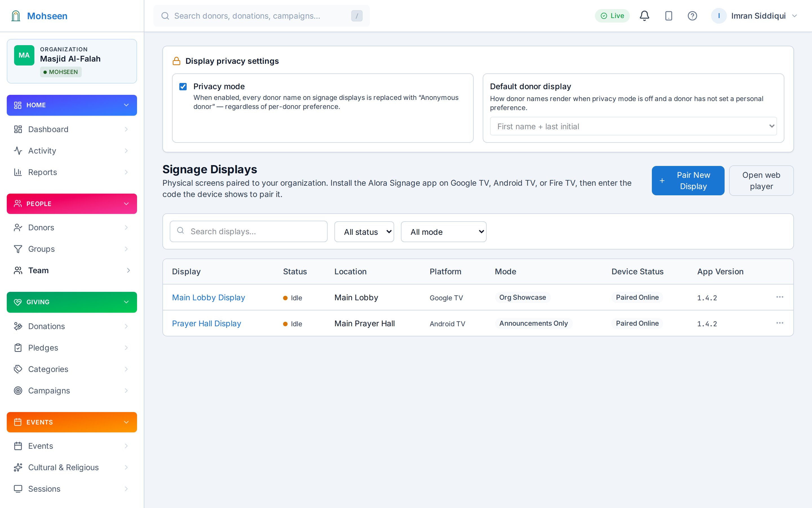Click the Team people icon
The image size is (812, 508).
18,270
